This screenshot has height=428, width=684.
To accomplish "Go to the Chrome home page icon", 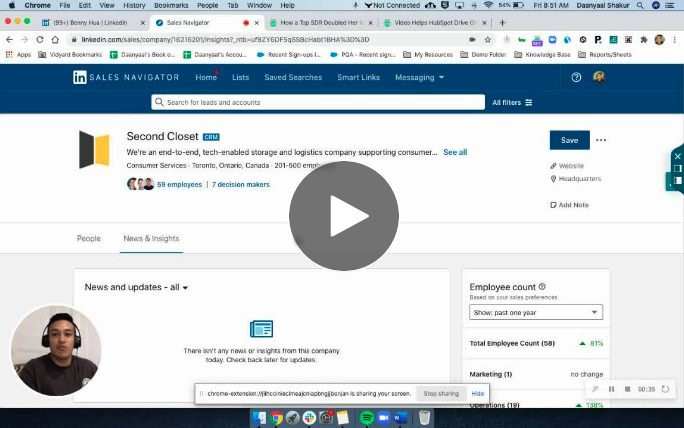I will [x=55, y=40].
